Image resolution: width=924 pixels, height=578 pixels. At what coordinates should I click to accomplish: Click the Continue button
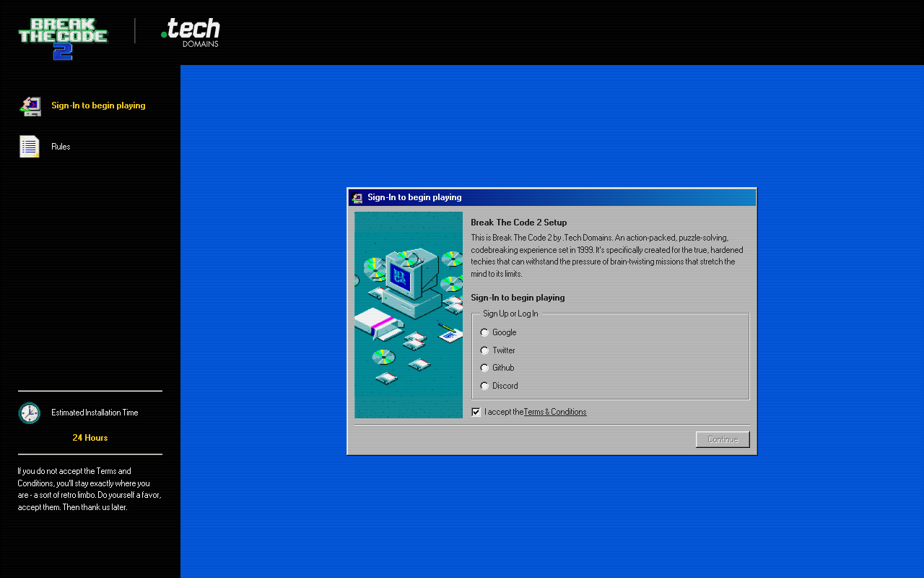click(x=723, y=439)
